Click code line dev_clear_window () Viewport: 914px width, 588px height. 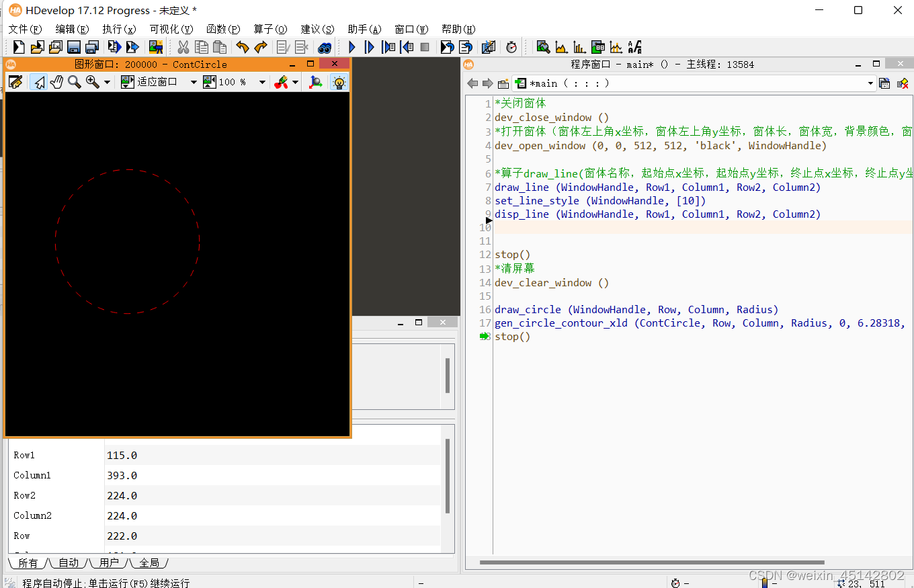tap(552, 283)
